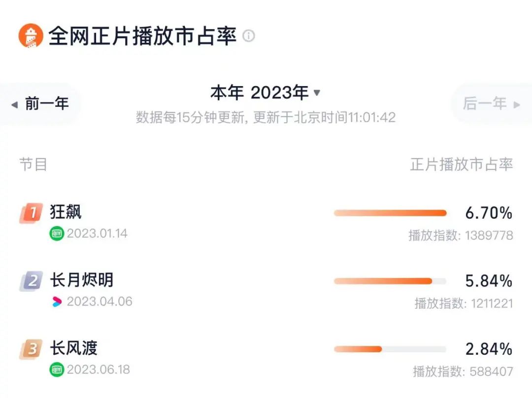Image resolution: width=532 pixels, height=398 pixels.
Task: Click the rank 3 badge icon
Action: click(32, 350)
